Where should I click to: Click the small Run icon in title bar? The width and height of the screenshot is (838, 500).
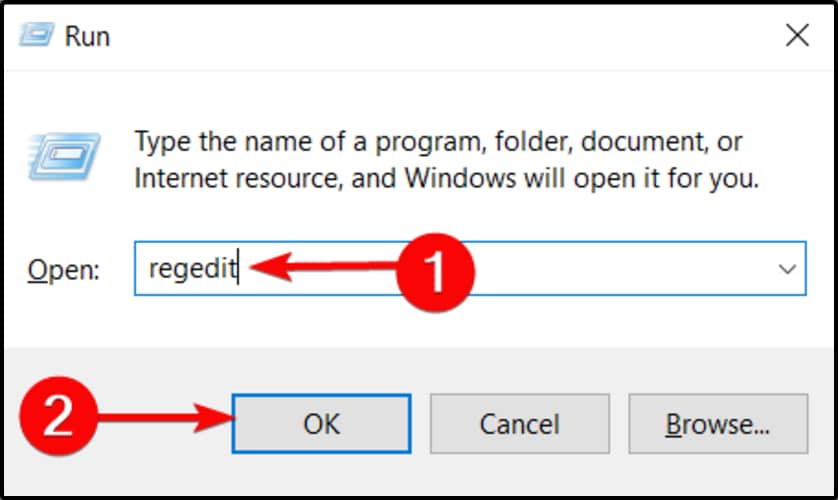click(36, 36)
